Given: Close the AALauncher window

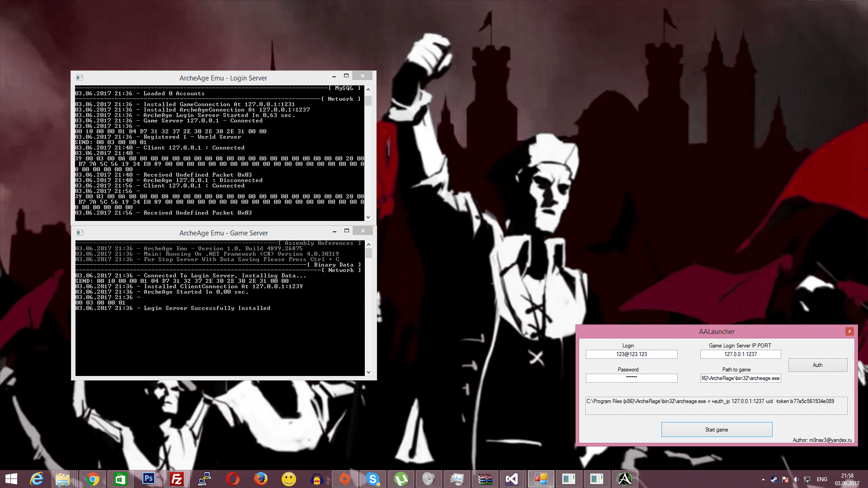Looking at the screenshot, I should pyautogui.click(x=849, y=332).
